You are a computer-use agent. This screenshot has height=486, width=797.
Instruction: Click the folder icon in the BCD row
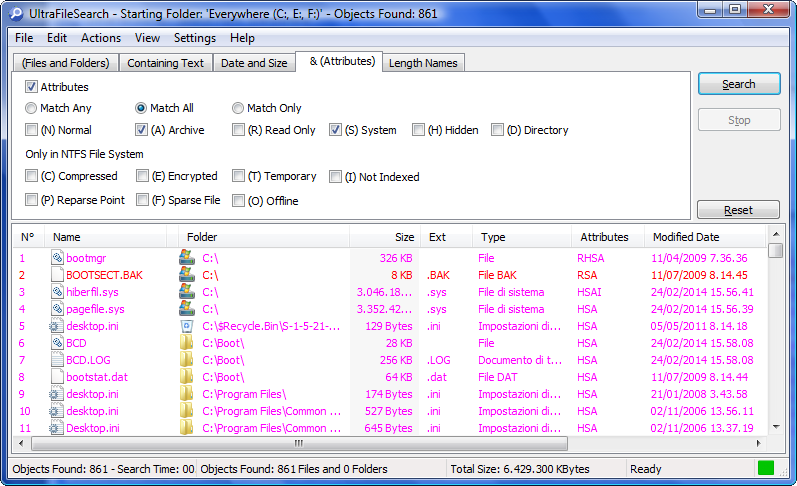[187, 343]
